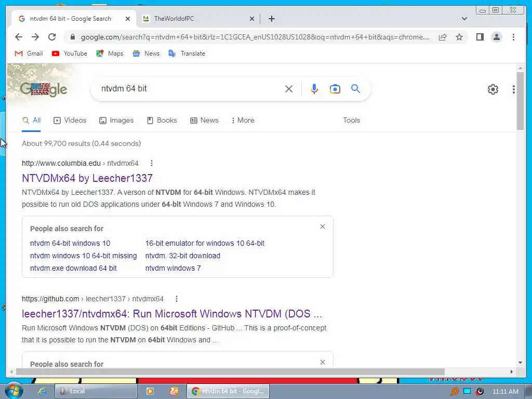Screen dimensions: 532x399
Task: Search ntvdm windows 10 64-bit missing
Action: tap(84, 256)
